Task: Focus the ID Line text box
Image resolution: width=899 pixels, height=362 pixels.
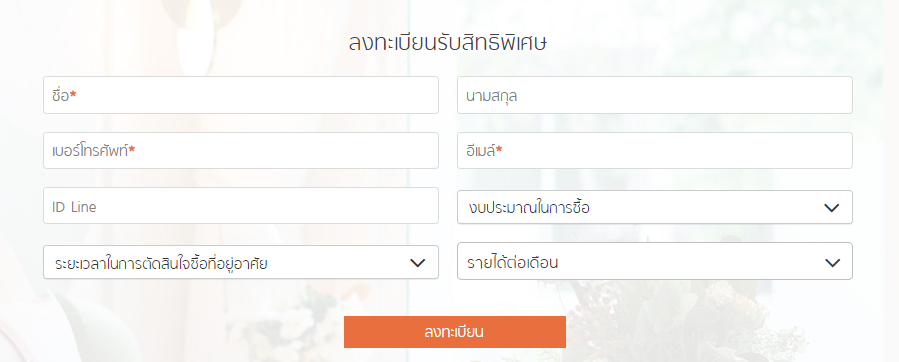Action: [241, 205]
